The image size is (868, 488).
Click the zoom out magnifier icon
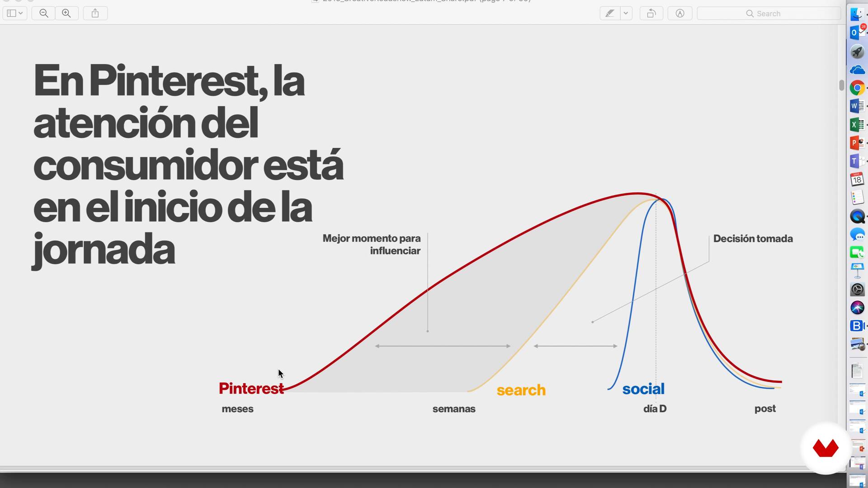pos(44,13)
